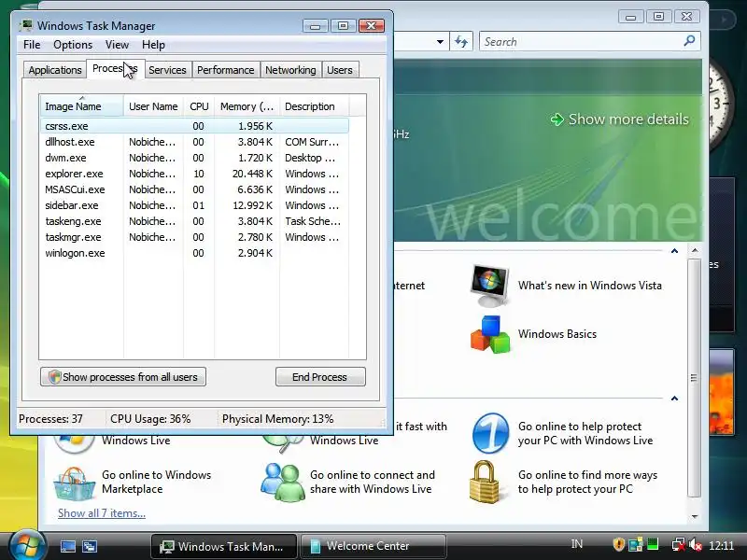Click Show more details link
This screenshot has height=560, width=747.
628,119
